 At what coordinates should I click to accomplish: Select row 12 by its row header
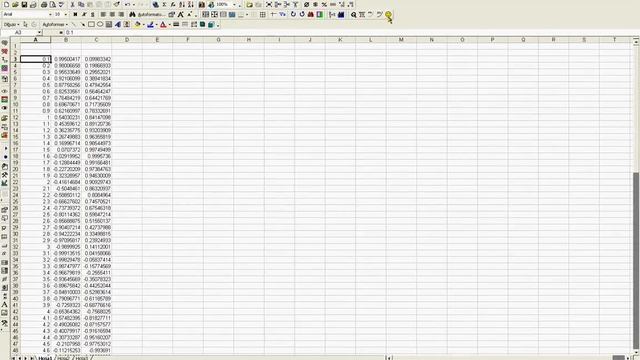15,117
